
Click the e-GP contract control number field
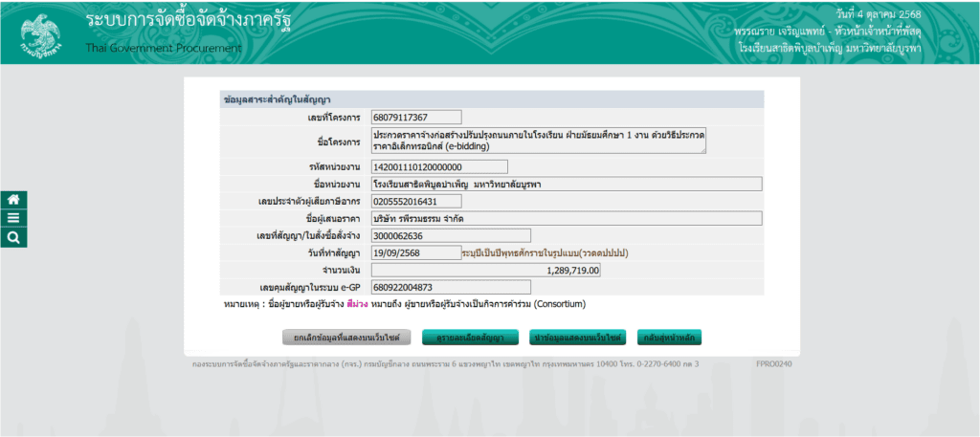click(x=451, y=287)
